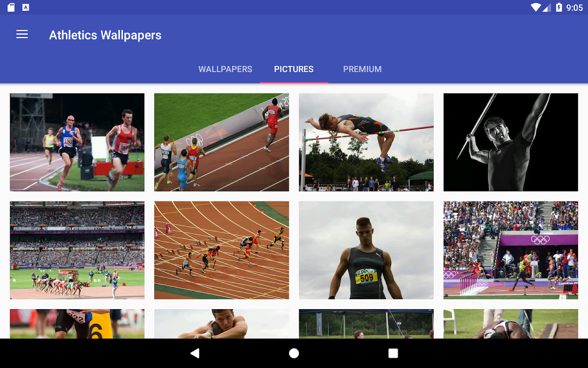Viewport: 588px width, 368px height.
Task: Open the Premium tab
Action: pyautogui.click(x=362, y=69)
